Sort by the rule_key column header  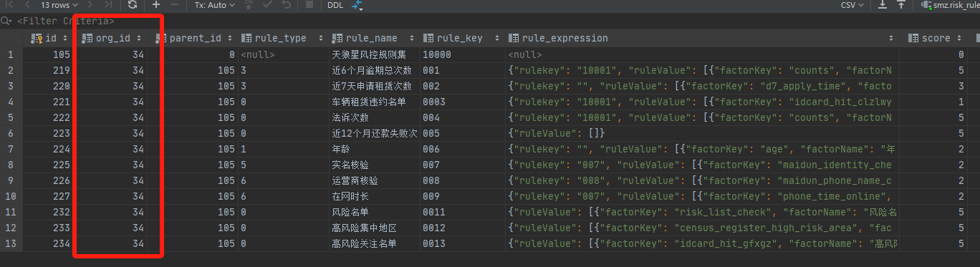(462, 38)
